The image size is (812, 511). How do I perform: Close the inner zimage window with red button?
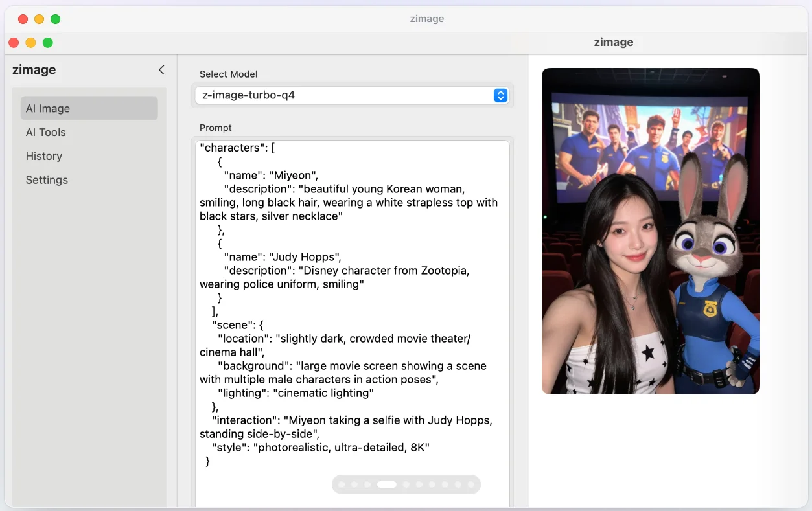(x=14, y=43)
